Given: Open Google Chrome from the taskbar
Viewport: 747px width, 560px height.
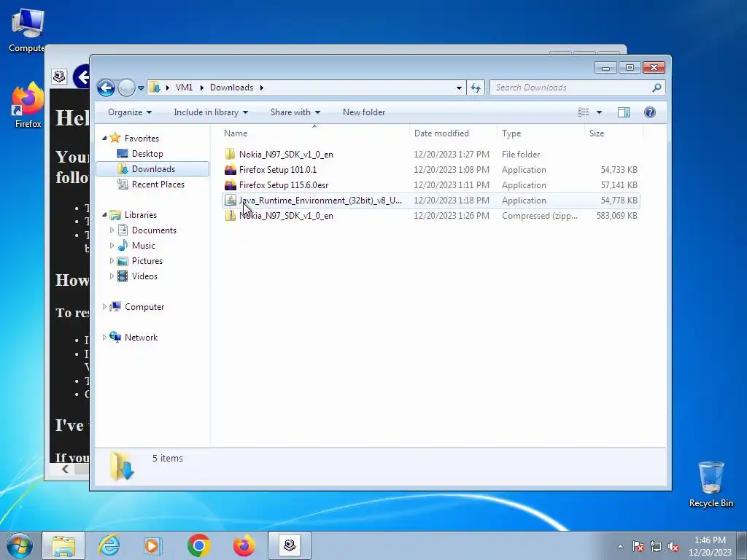Looking at the screenshot, I should 198,545.
